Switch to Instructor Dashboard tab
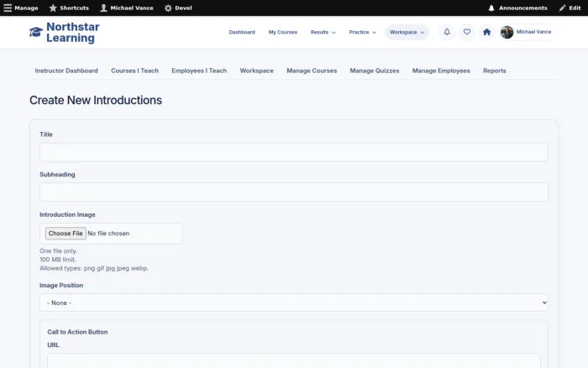 [x=66, y=71]
